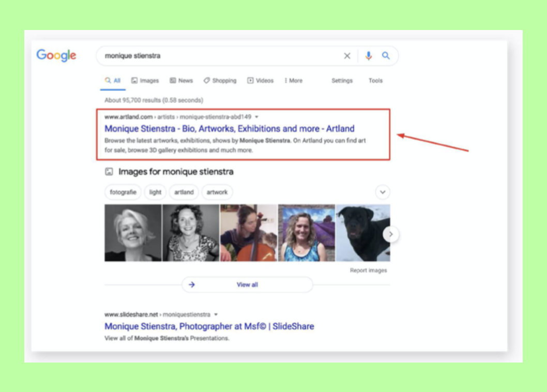Open the grayscale white-haired woman thumbnail
Screen dimensions: 547x392
(133, 233)
